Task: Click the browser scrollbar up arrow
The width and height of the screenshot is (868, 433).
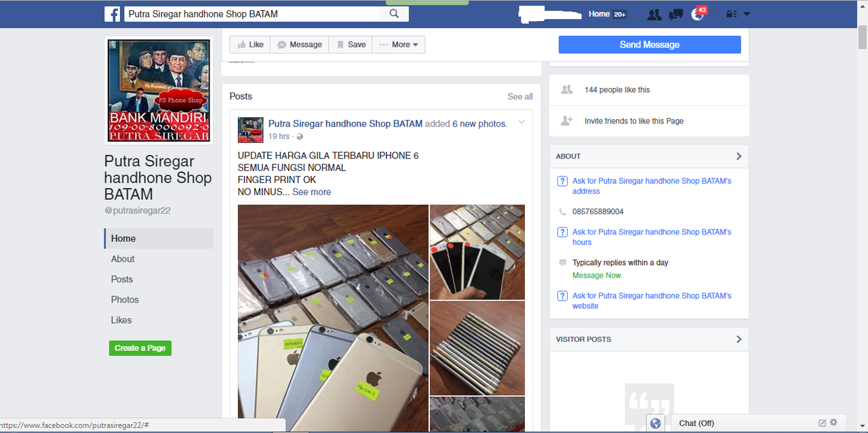Action: [x=862, y=5]
